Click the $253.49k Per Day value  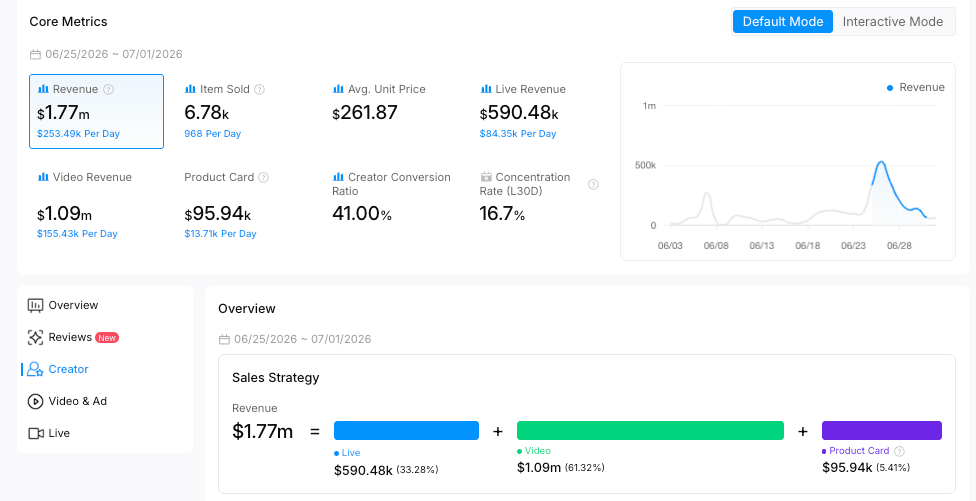click(x=78, y=134)
